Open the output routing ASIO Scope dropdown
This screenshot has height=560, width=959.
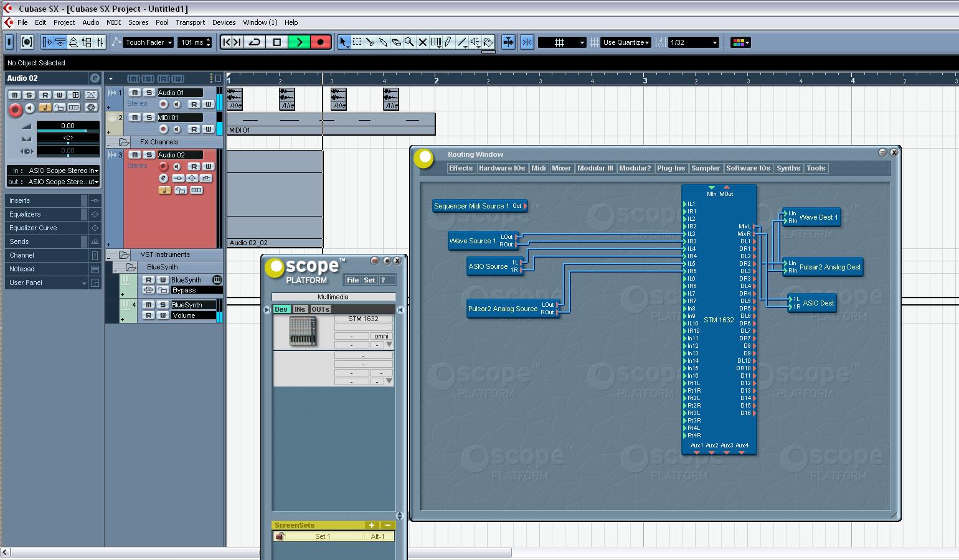[x=54, y=182]
